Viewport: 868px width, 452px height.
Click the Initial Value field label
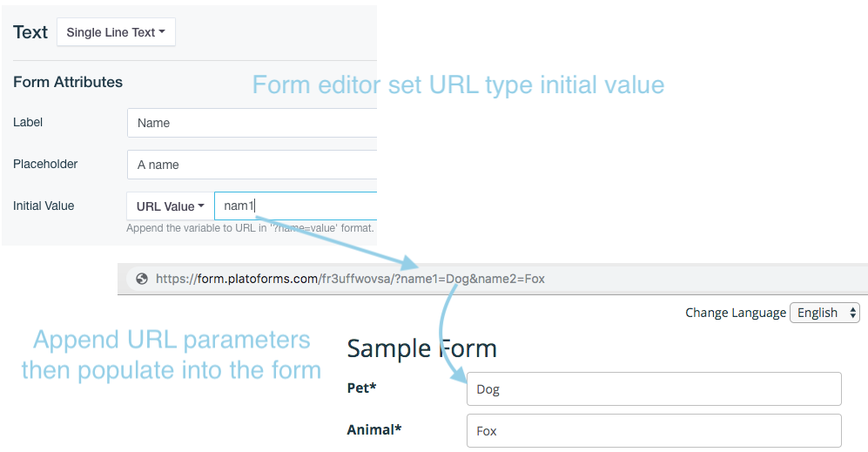point(44,206)
